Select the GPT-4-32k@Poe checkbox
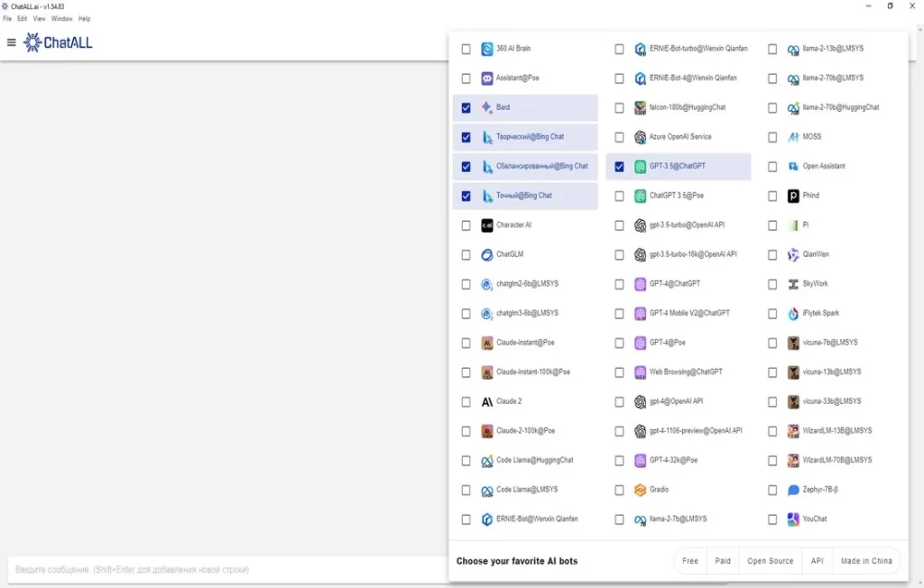This screenshot has width=924, height=588. (619, 461)
